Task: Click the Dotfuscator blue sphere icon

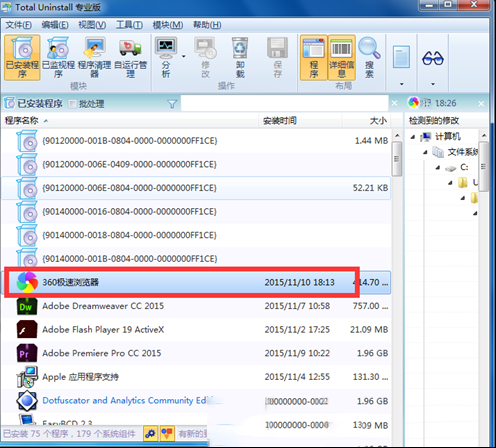Action: point(27,400)
